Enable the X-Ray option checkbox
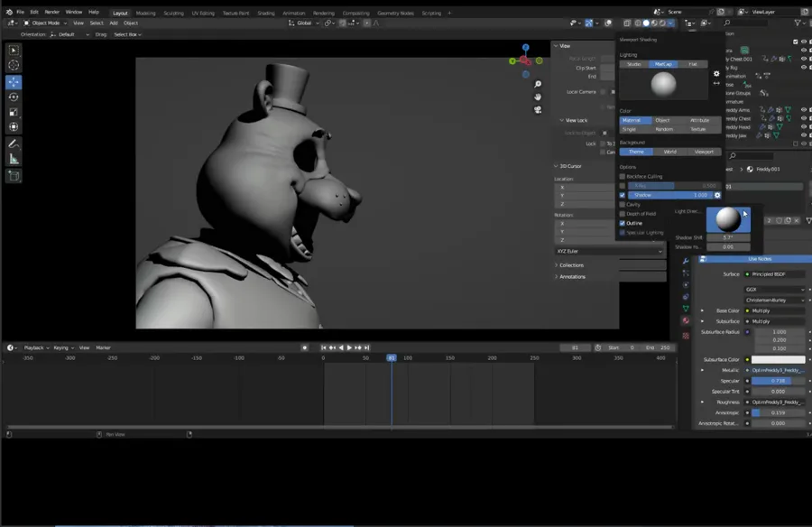The width and height of the screenshot is (812, 527). (x=623, y=186)
